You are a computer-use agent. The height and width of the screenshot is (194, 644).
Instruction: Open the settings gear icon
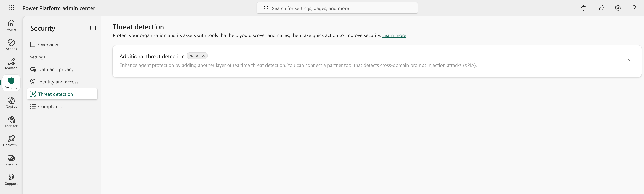click(x=618, y=8)
